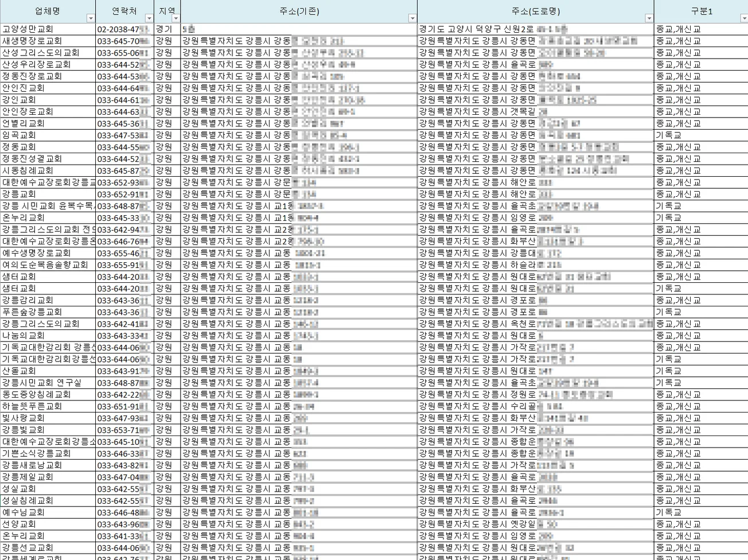Click the 연락처 header cell
Image resolution: width=748 pixels, height=560 pixels.
(x=124, y=11)
